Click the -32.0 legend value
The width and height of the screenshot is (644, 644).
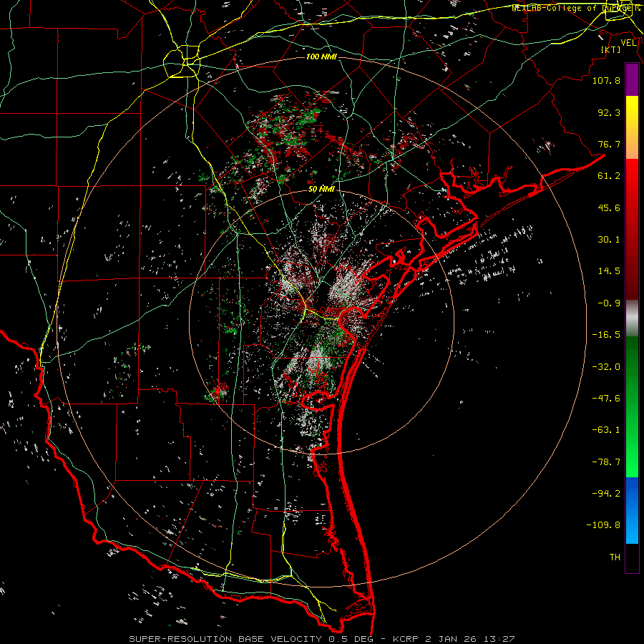point(606,367)
